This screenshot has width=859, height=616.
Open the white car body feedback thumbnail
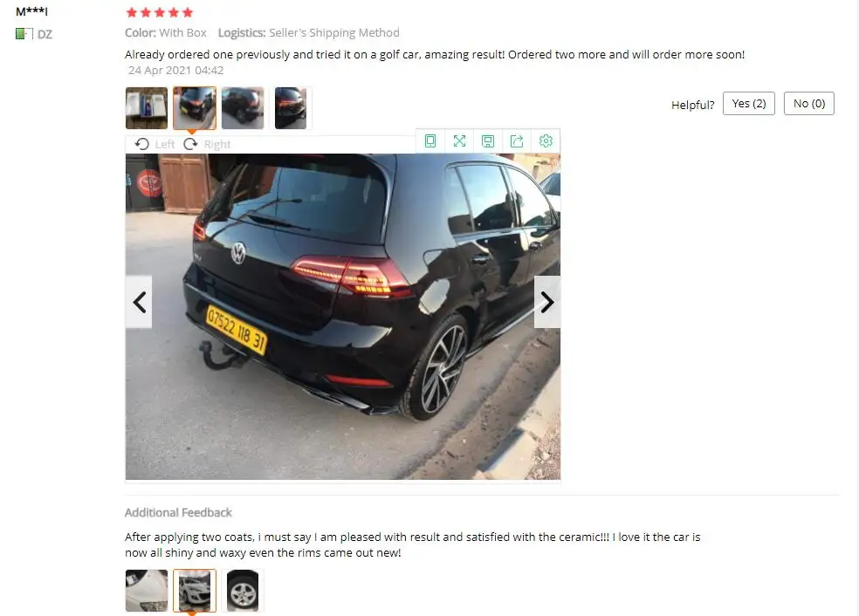click(x=147, y=591)
